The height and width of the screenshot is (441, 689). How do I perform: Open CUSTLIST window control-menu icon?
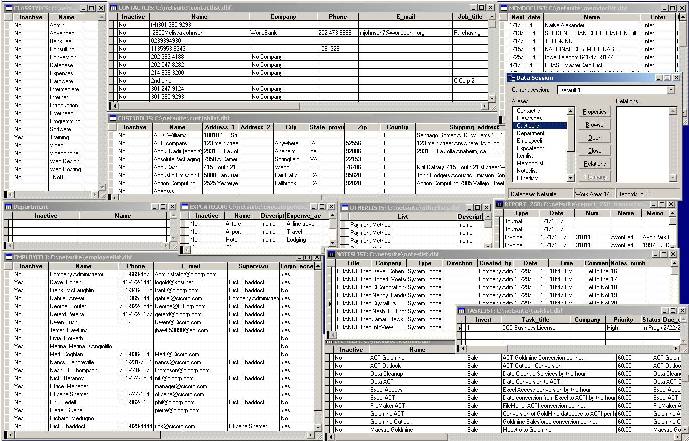(x=113, y=118)
